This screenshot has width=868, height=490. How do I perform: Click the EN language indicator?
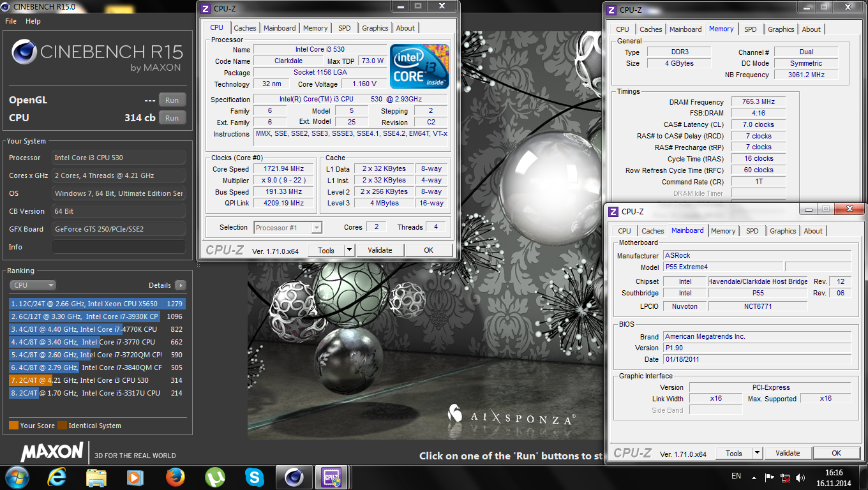pyautogui.click(x=736, y=476)
